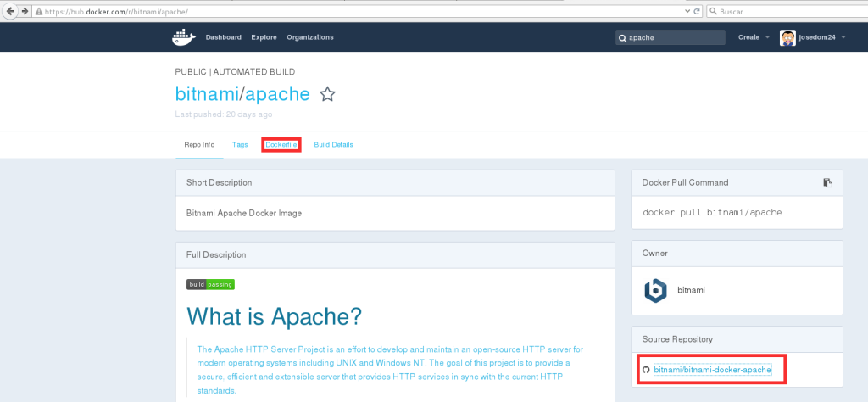Open Explore in the top navigation
Screen dimensions: 868x402
(x=264, y=37)
